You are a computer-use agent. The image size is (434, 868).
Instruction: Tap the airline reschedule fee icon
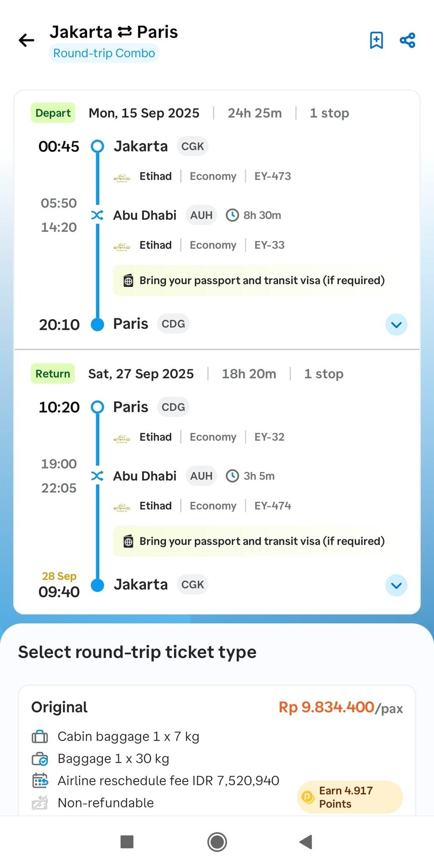(40, 781)
